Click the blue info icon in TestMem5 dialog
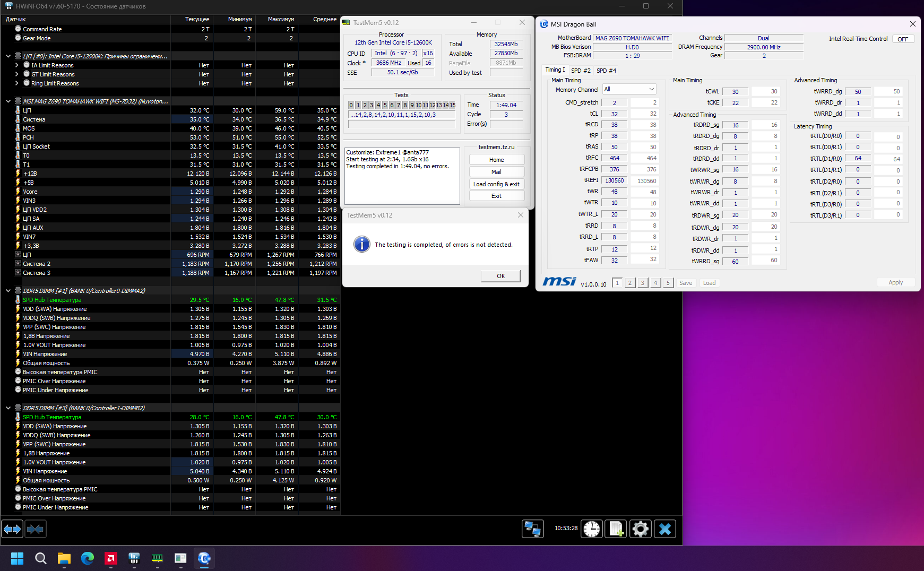This screenshot has height=571, width=924. coord(362,244)
